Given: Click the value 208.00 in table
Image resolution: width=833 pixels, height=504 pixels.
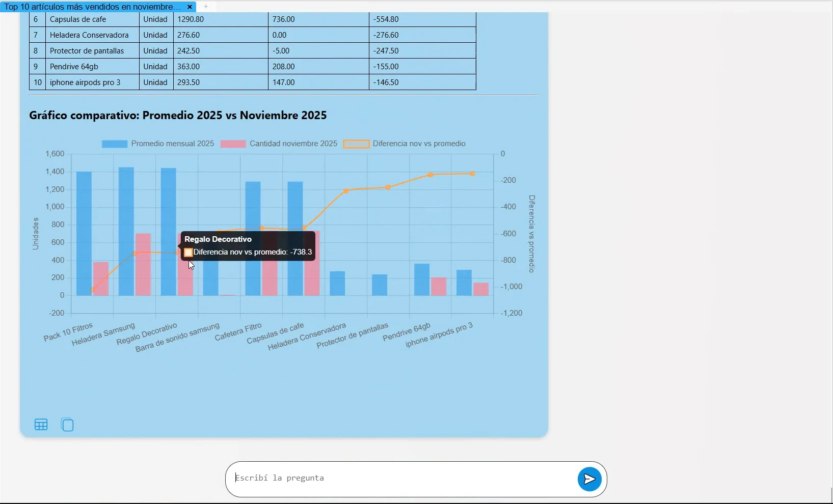Looking at the screenshot, I should point(284,67).
